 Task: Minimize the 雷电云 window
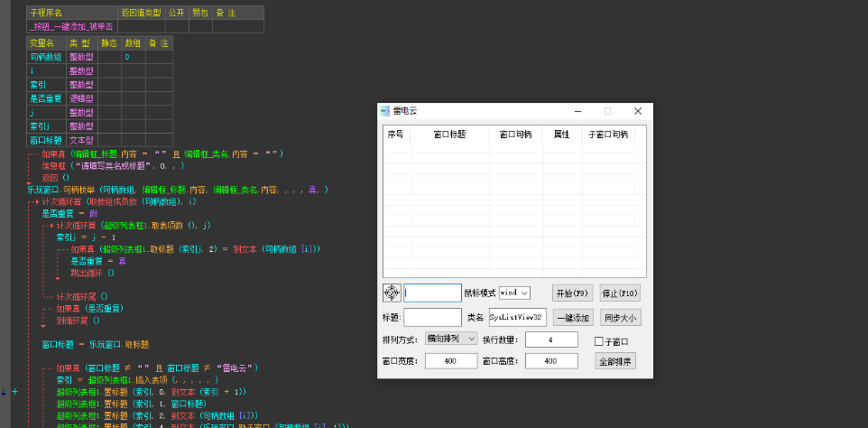point(577,111)
